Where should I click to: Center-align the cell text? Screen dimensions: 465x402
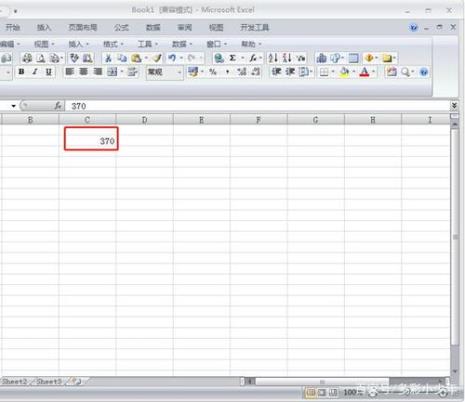click(x=83, y=72)
